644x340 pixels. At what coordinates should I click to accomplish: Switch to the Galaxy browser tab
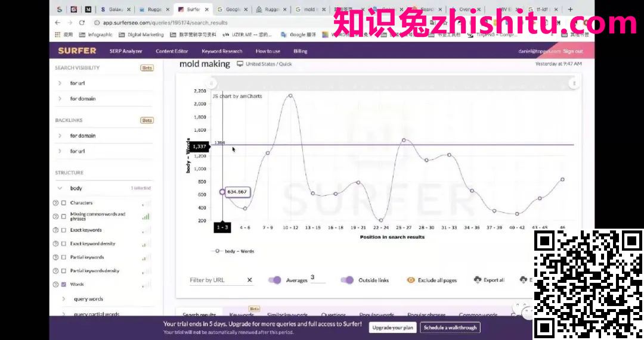pos(115,9)
